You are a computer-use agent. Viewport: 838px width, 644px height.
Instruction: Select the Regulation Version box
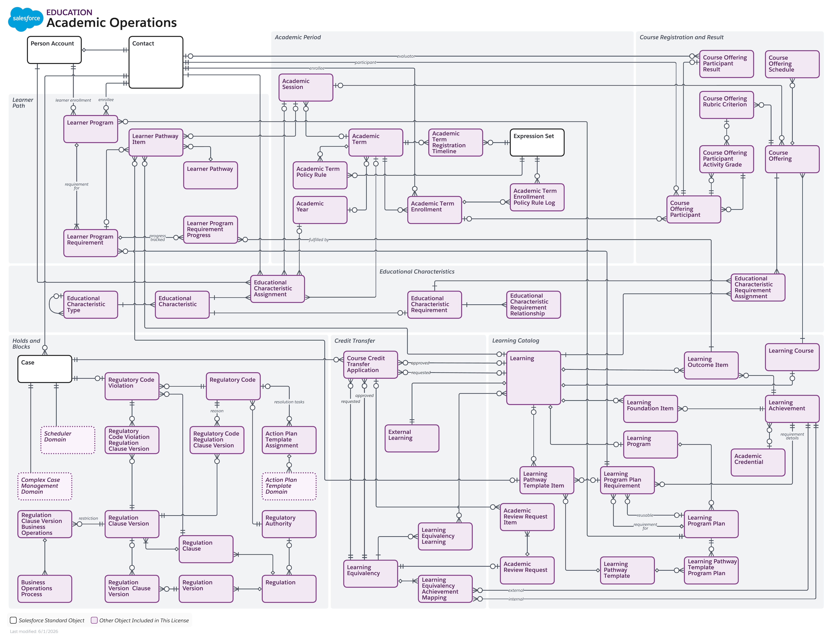pos(206,589)
